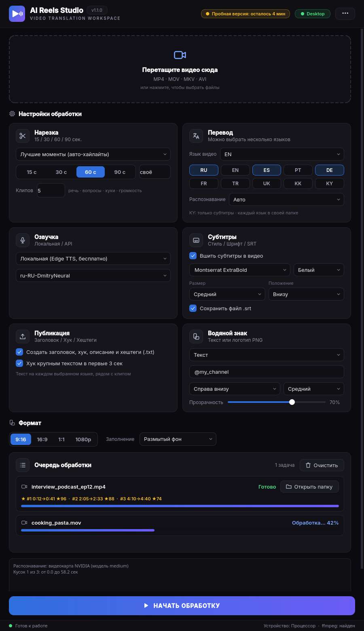Click the Перетащите видео сюда drop area
The height and width of the screenshot is (631, 364).
(x=180, y=69)
